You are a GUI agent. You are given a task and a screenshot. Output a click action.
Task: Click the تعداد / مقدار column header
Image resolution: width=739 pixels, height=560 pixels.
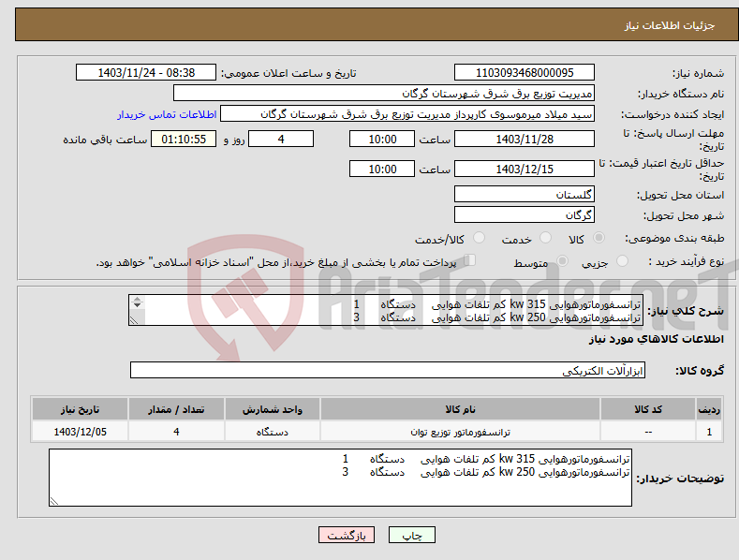click(x=176, y=409)
